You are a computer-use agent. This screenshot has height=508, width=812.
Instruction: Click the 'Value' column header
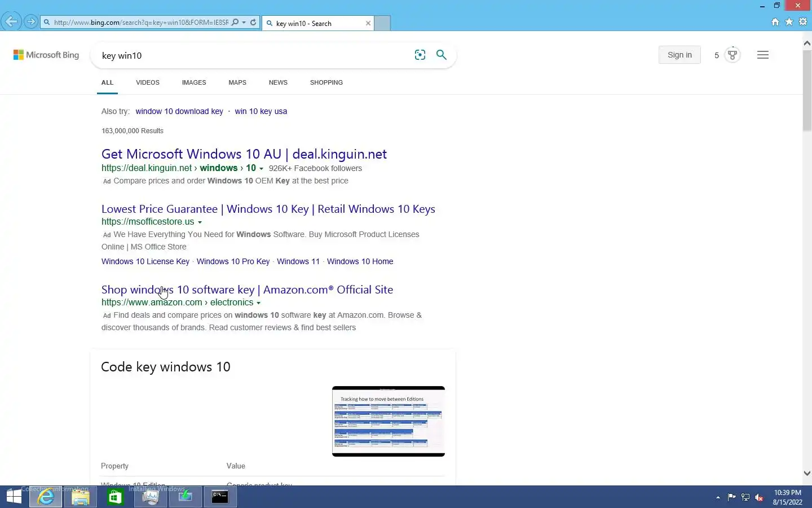point(236,466)
